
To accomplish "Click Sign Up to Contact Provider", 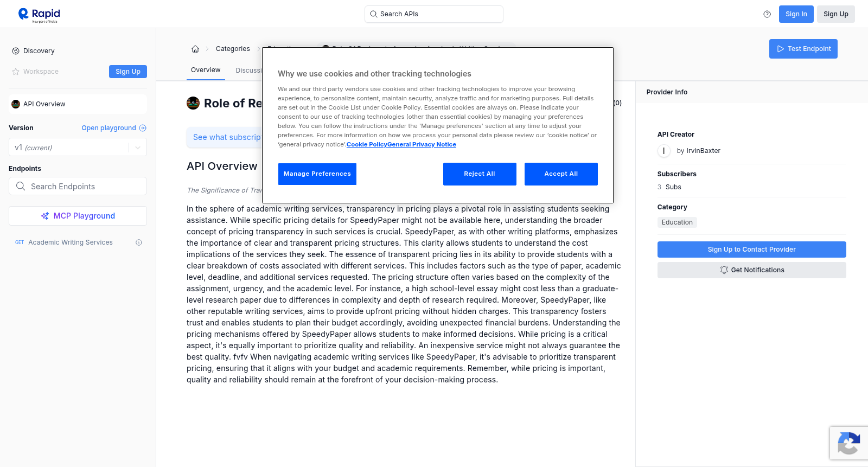I will pyautogui.click(x=752, y=250).
